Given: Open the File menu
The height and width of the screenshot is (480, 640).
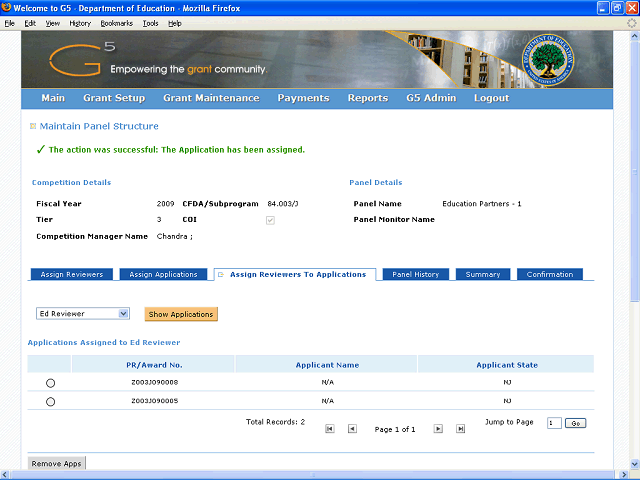Looking at the screenshot, I should pos(9,23).
